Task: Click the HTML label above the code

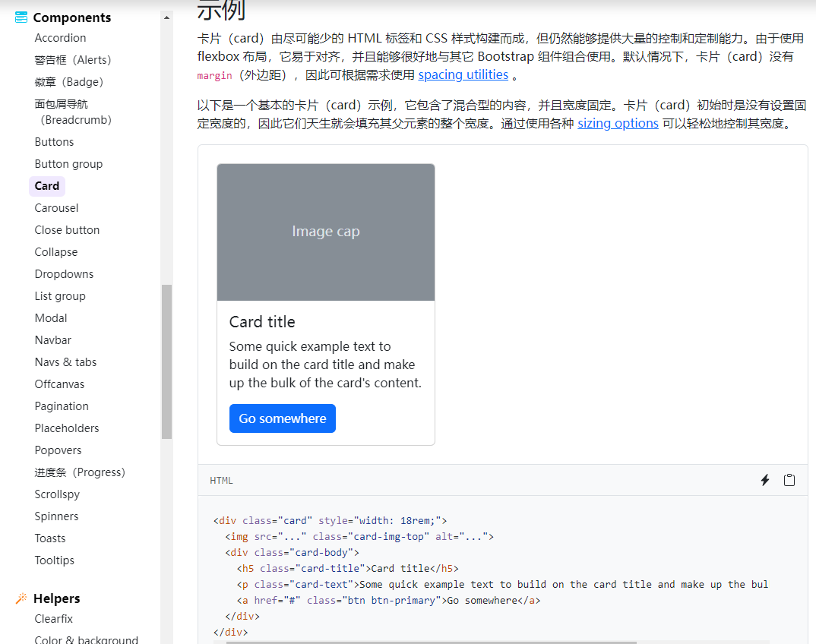Action: point(221,481)
